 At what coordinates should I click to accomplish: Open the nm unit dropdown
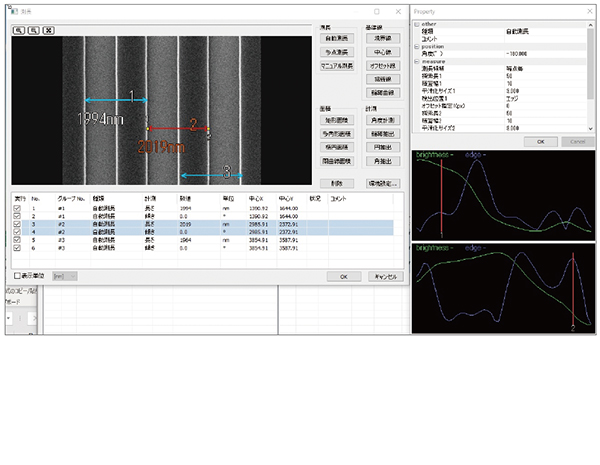[x=65, y=275]
